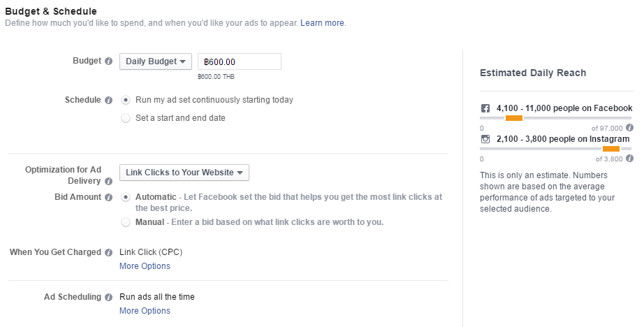The image size is (644, 327).
Task: Click info icon next to When You Get Charged
Action: point(108,253)
